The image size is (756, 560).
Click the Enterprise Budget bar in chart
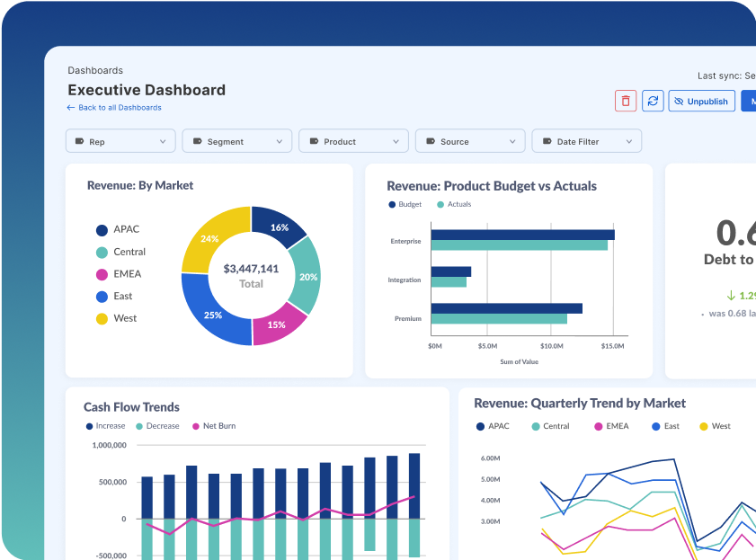522,235
